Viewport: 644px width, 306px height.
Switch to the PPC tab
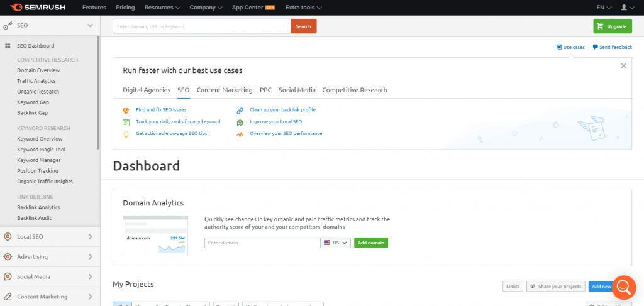[266, 90]
